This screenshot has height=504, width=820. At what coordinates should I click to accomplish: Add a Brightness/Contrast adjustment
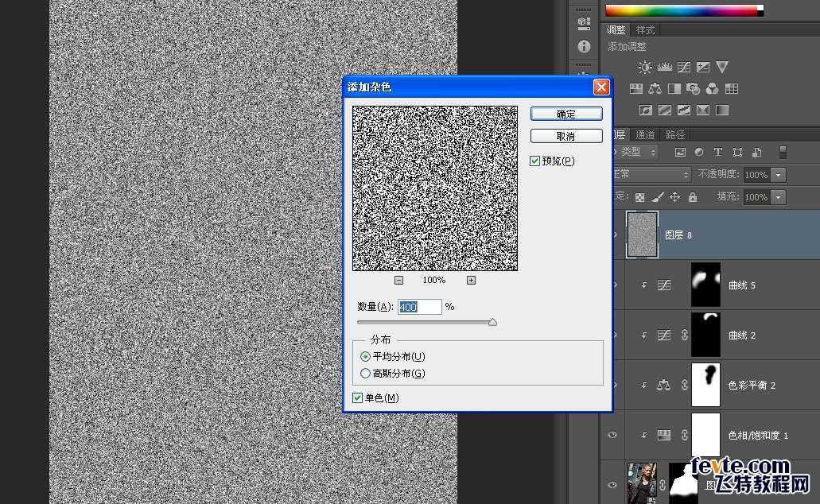click(645, 67)
